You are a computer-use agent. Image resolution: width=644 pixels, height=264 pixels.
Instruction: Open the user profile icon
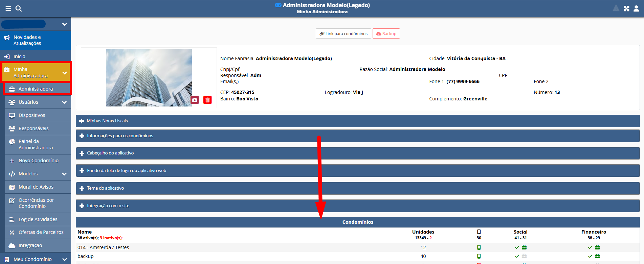click(x=636, y=8)
